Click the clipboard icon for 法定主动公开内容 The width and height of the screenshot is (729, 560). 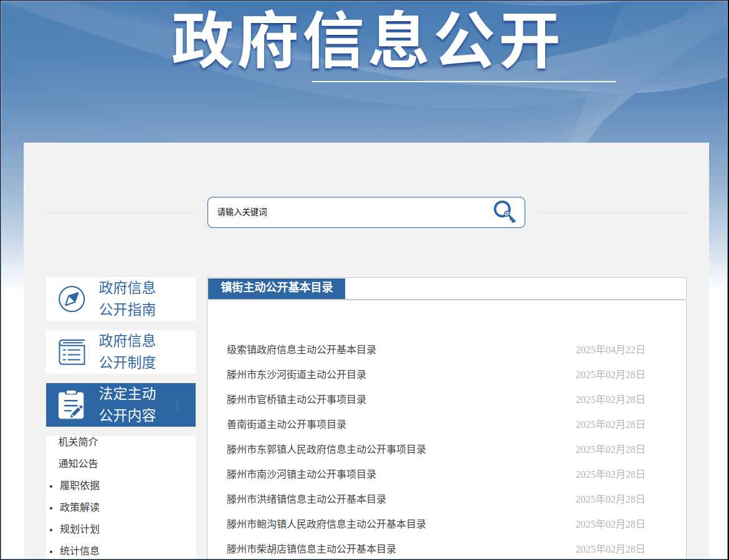point(72,405)
